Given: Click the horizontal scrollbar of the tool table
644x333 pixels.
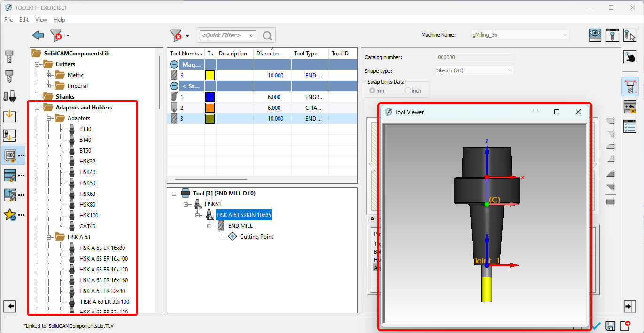Looking at the screenshot, I should pos(211,179).
